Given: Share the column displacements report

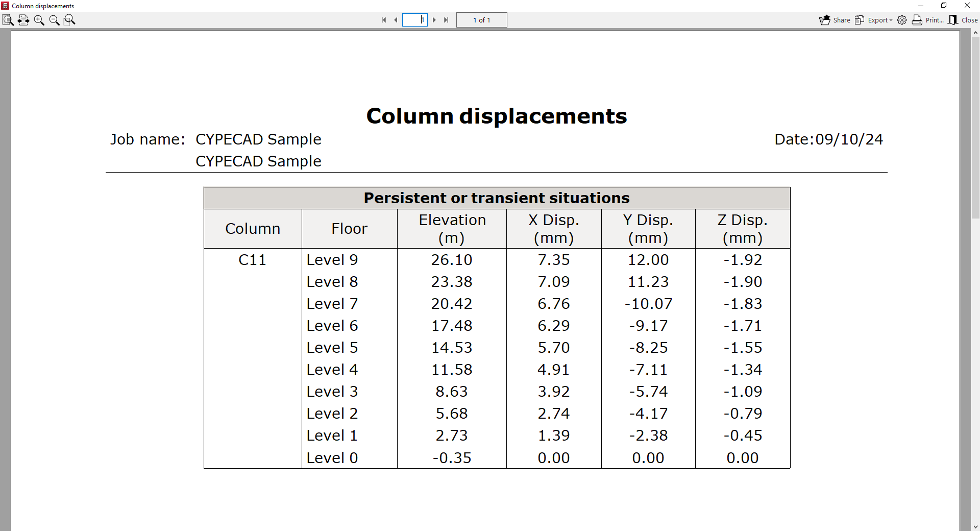Looking at the screenshot, I should pos(835,20).
